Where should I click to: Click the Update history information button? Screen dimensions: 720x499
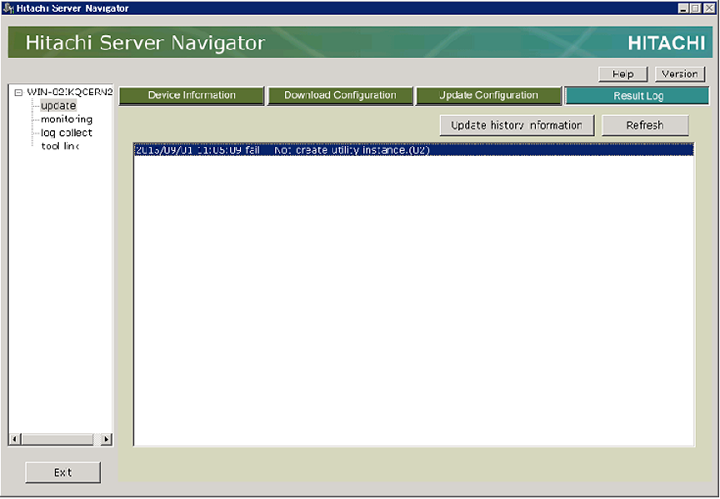[x=517, y=125]
